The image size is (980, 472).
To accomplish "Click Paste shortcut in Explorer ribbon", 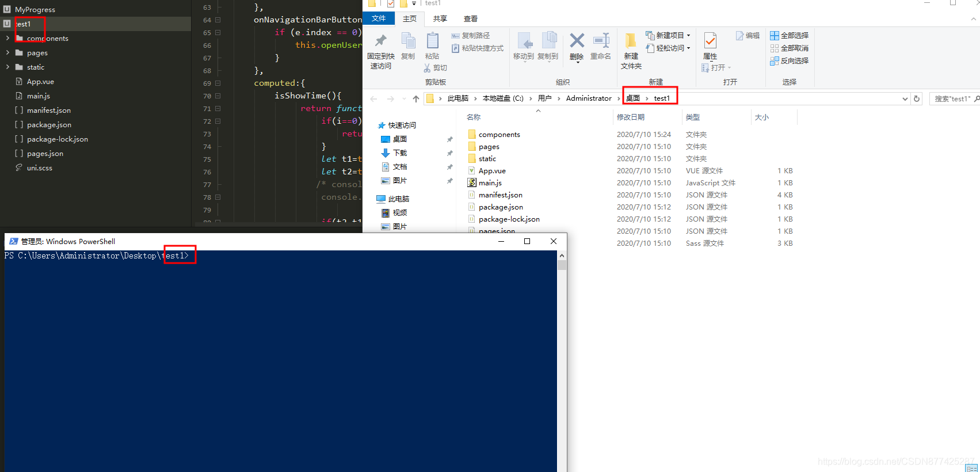I will pyautogui.click(x=478, y=48).
